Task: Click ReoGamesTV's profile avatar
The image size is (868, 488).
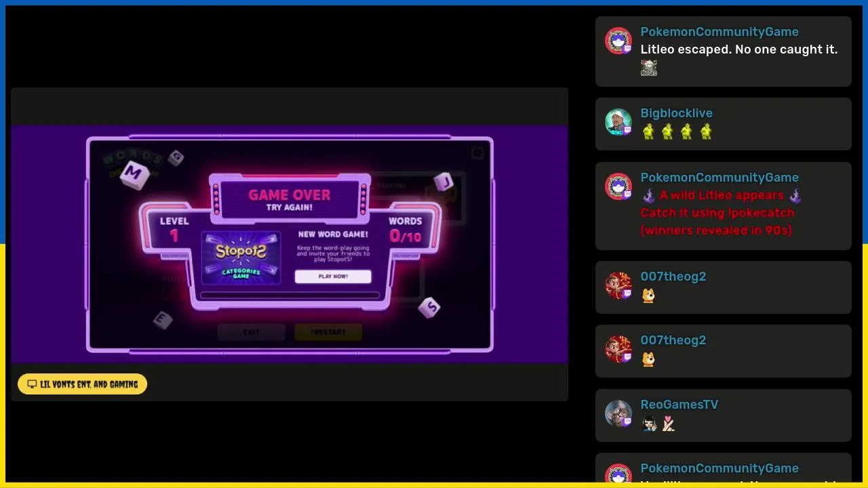Action: (618, 413)
